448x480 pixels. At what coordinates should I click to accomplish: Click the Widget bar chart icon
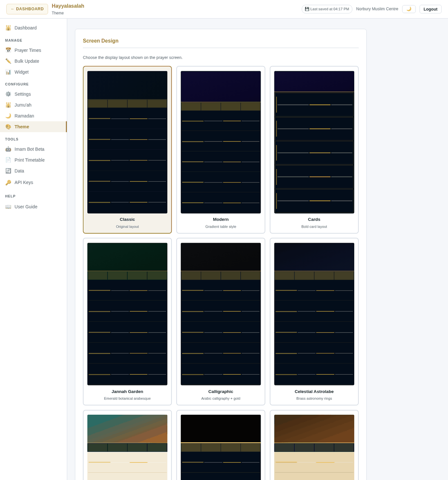(8, 72)
